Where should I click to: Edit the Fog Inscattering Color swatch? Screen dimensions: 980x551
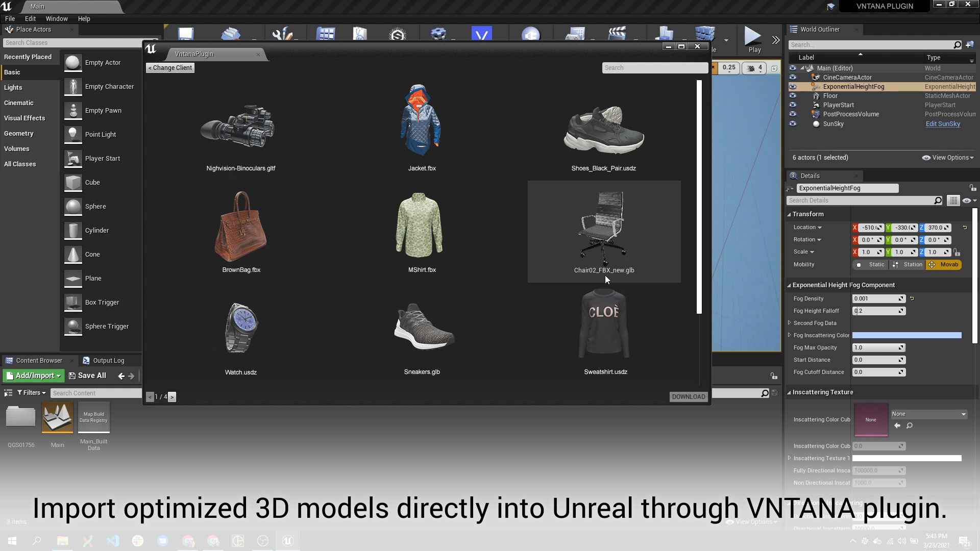pyautogui.click(x=907, y=335)
